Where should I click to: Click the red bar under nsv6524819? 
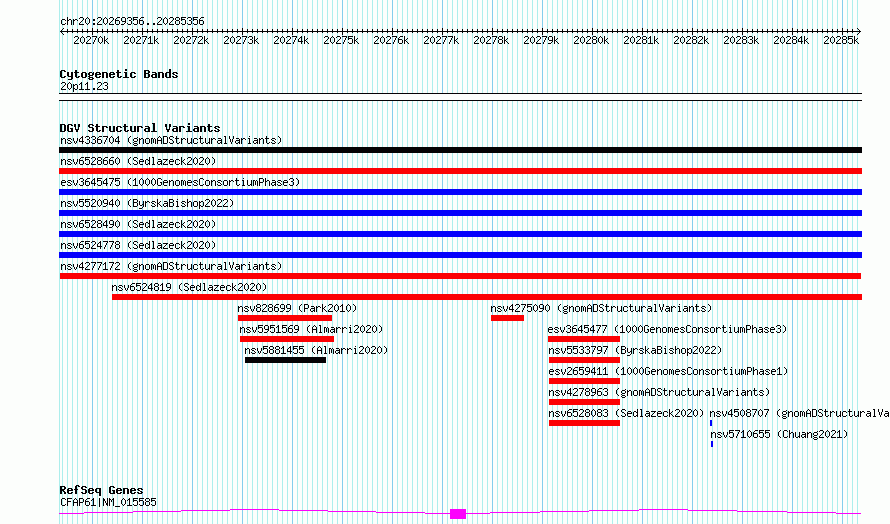coord(487,297)
